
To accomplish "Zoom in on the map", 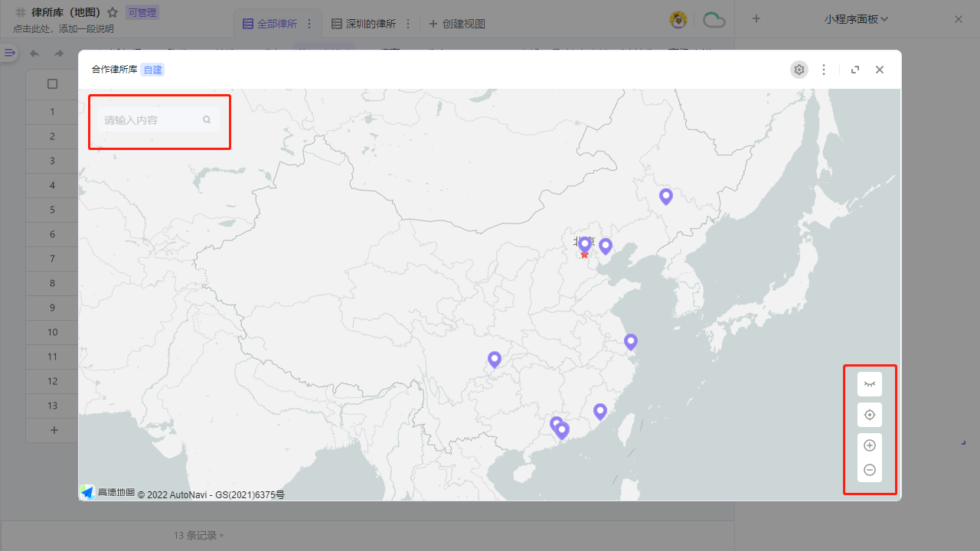I will tap(869, 445).
